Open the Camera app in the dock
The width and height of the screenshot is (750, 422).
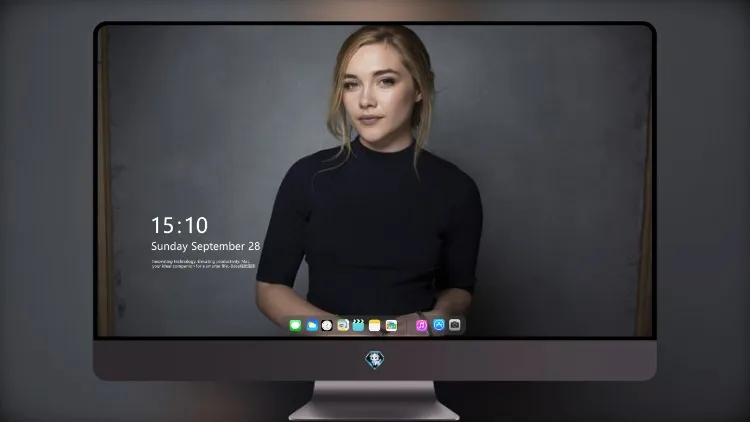tap(454, 325)
